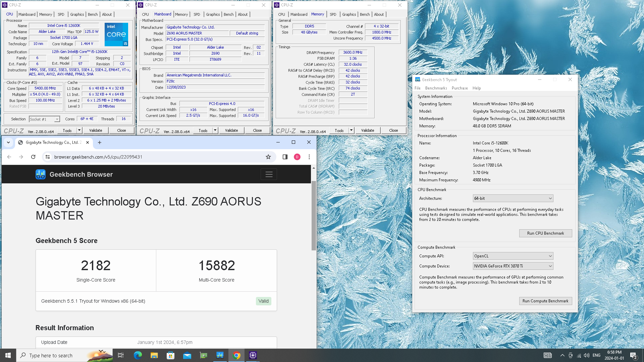The image size is (644, 362).
Task: Click Run CPU Benchmark button
Action: click(545, 233)
